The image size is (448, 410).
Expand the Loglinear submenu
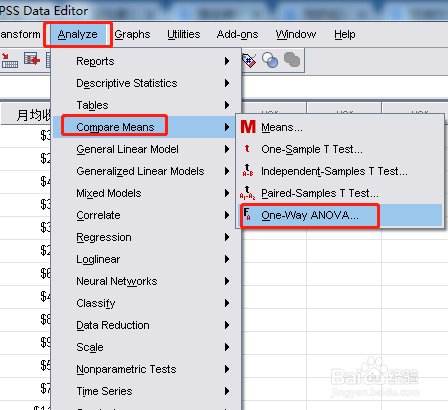pos(147,259)
